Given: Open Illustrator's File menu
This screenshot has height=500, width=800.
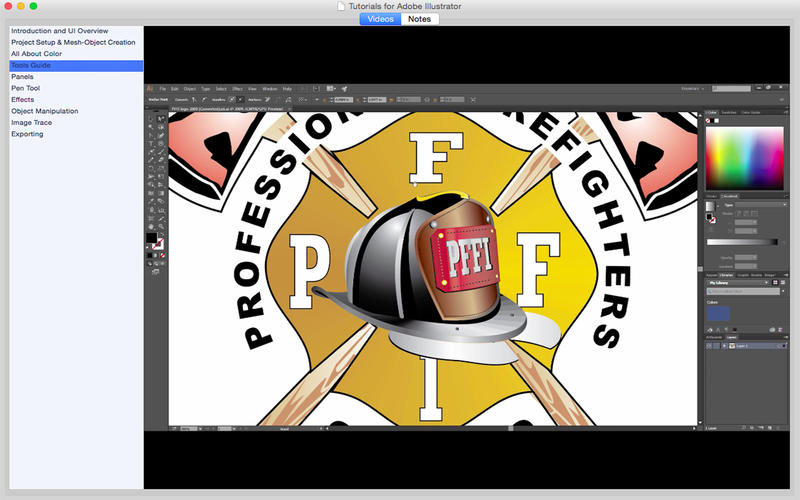Looking at the screenshot, I should pyautogui.click(x=163, y=89).
